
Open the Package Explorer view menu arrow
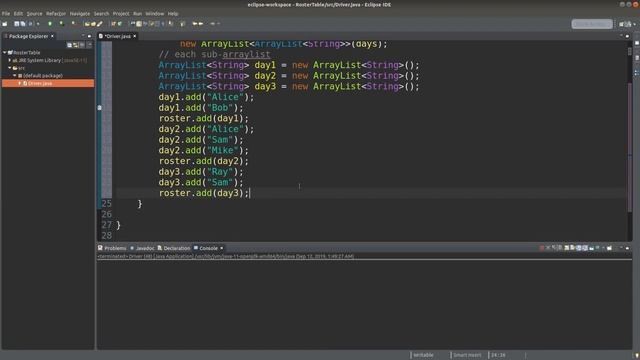tap(89, 45)
